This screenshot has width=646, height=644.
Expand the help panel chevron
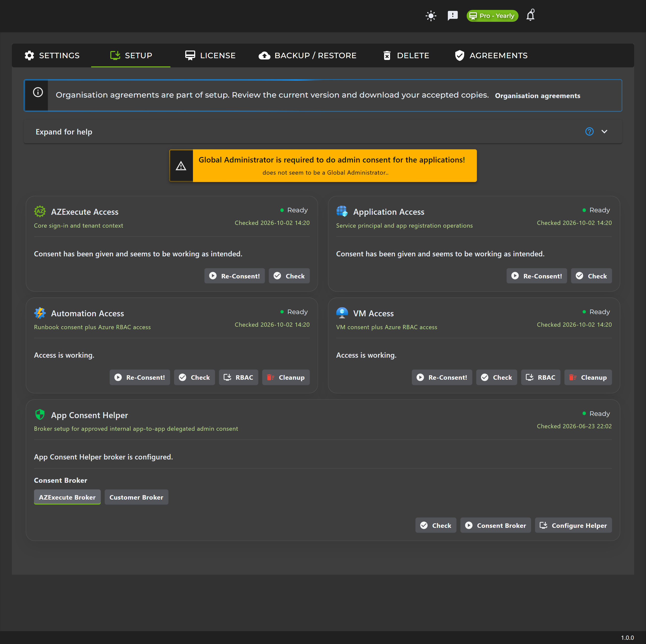coord(604,132)
